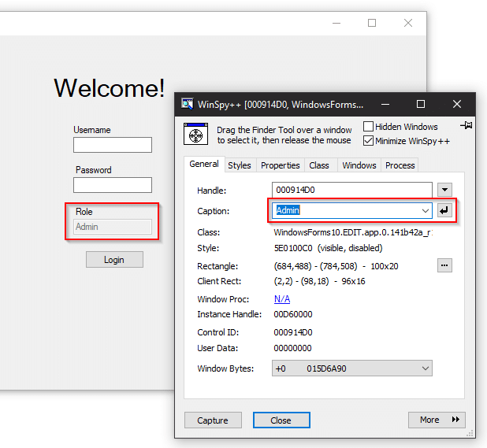Click the Instance Handle value 00D60000
The height and width of the screenshot is (448, 487).
coord(293,314)
